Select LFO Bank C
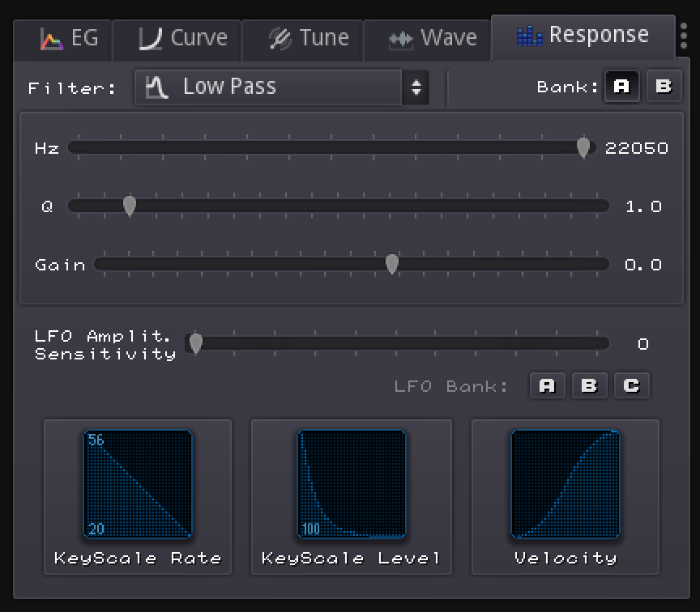This screenshot has height=612, width=700. (632, 385)
